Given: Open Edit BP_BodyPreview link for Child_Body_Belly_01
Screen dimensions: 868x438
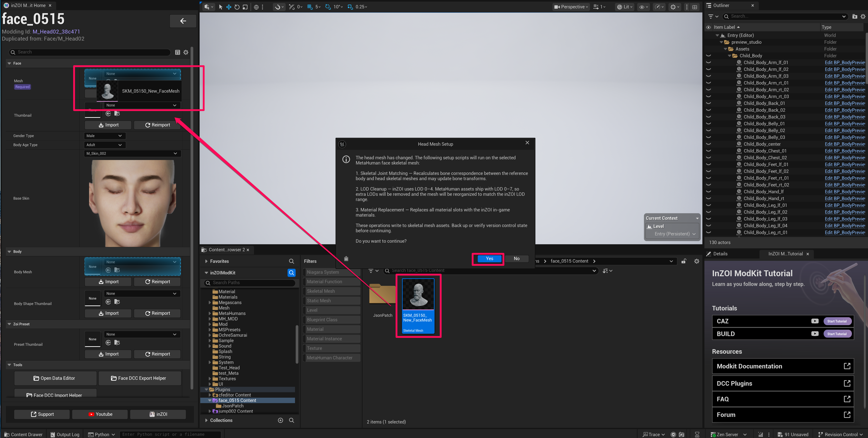Looking at the screenshot, I should click(844, 124).
